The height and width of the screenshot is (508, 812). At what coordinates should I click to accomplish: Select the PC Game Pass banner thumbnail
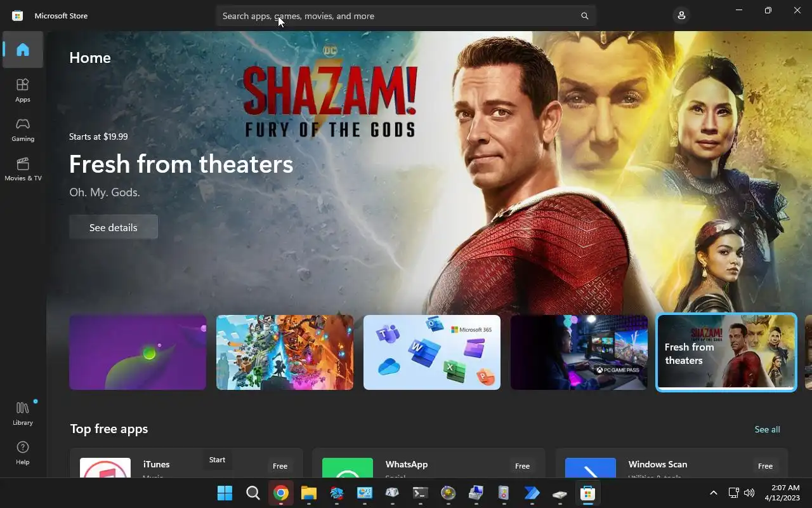tap(579, 352)
